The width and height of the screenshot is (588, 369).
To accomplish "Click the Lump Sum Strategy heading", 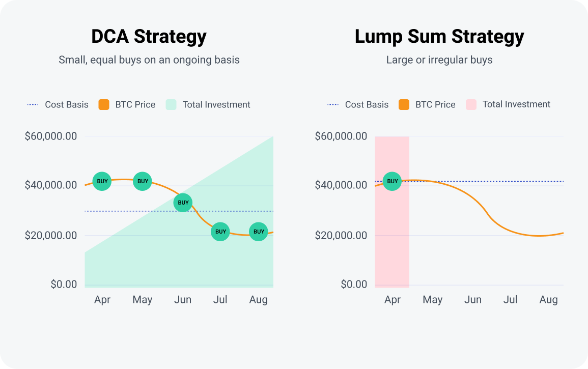I will point(439,37).
